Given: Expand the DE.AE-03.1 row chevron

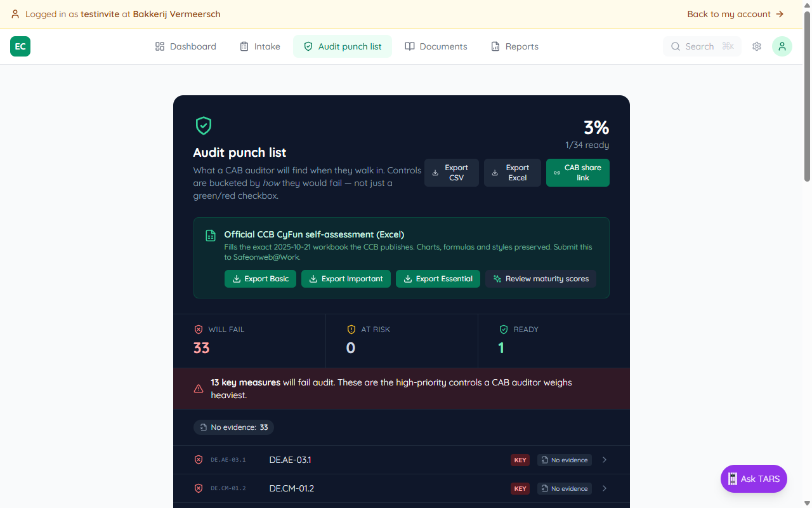Looking at the screenshot, I should pos(605,460).
